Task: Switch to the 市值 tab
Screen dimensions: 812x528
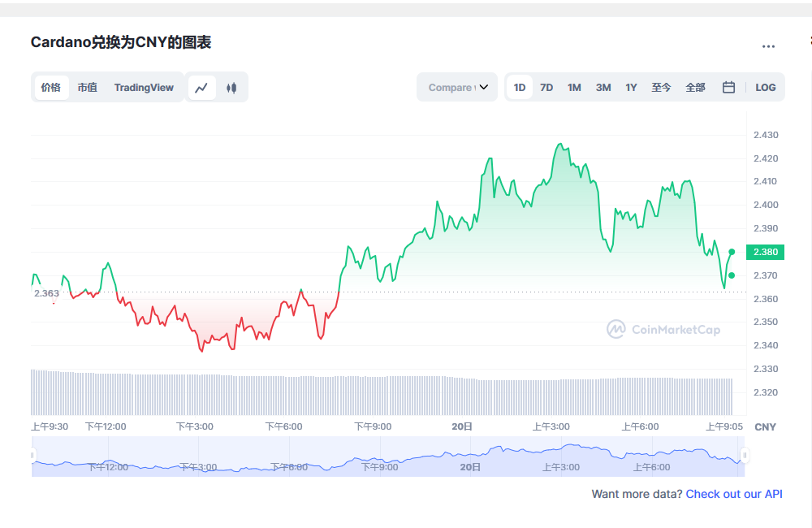Action: [87, 88]
